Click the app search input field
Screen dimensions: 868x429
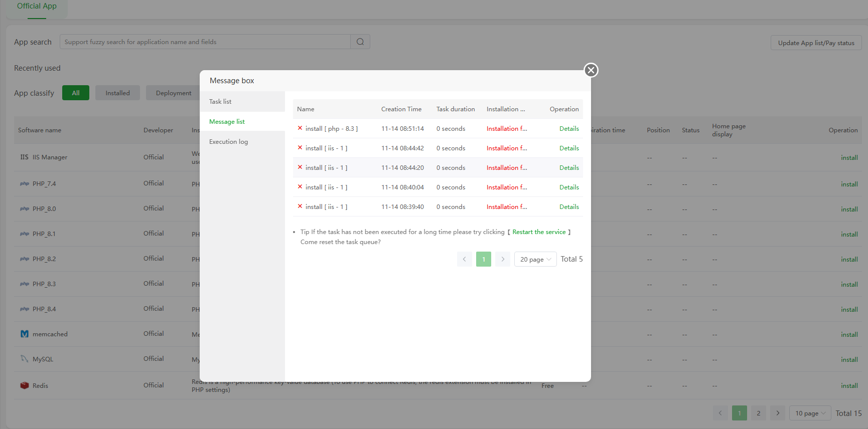point(205,42)
